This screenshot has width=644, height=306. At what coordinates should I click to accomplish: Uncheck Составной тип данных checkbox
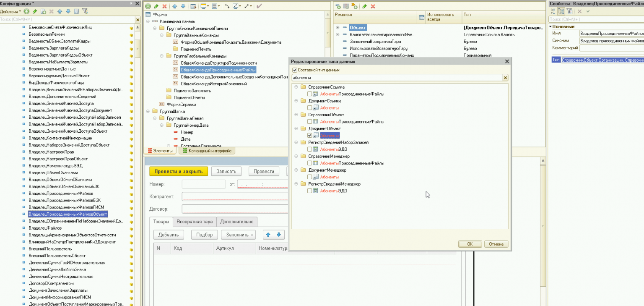click(x=295, y=70)
